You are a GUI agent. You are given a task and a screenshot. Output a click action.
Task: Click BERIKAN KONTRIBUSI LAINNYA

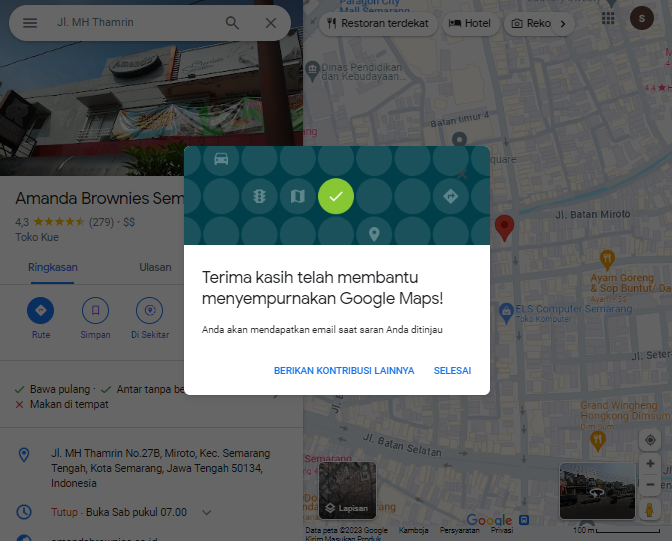coord(344,370)
